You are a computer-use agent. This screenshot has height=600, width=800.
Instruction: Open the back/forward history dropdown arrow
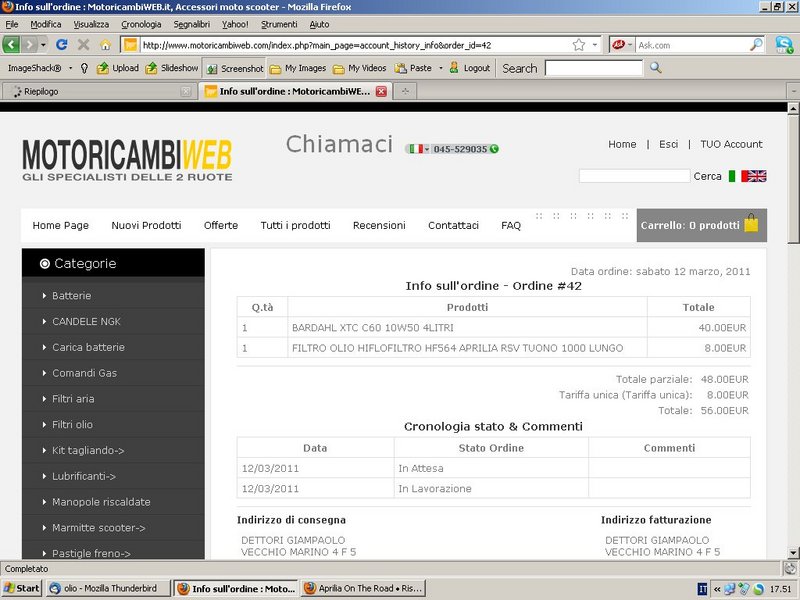coord(43,45)
